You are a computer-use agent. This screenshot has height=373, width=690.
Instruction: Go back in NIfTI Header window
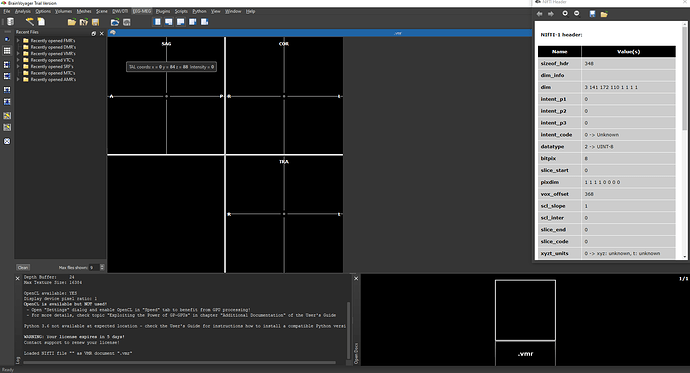click(540, 14)
